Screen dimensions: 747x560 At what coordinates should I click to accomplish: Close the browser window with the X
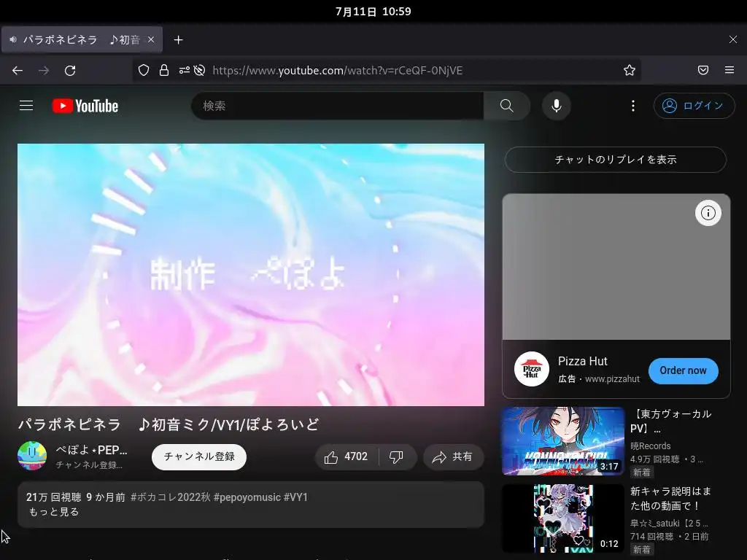[732, 39]
